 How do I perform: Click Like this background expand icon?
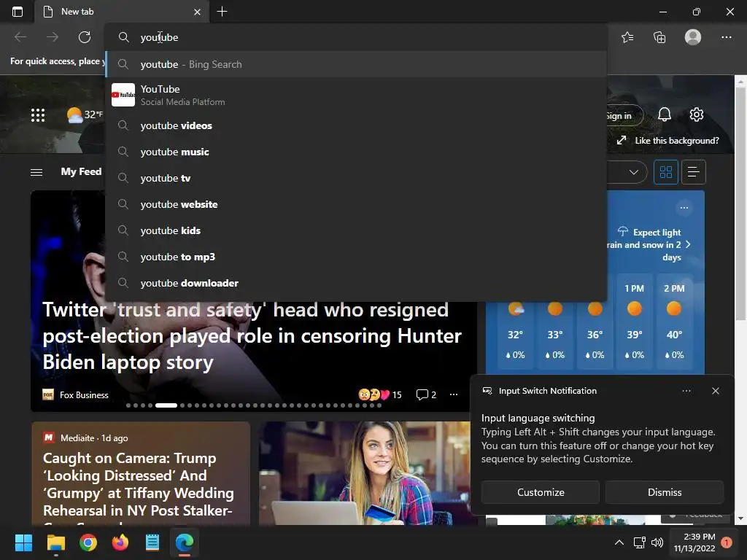tap(622, 141)
